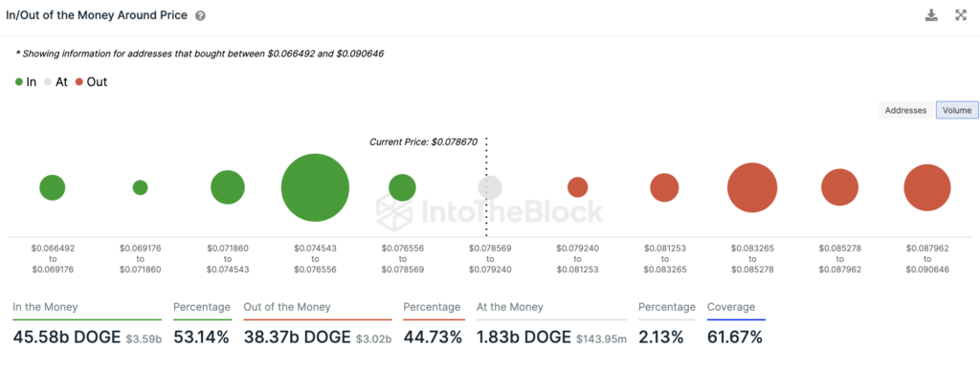
Task: Click the IntoTheBlock watermark logo
Action: (x=490, y=210)
